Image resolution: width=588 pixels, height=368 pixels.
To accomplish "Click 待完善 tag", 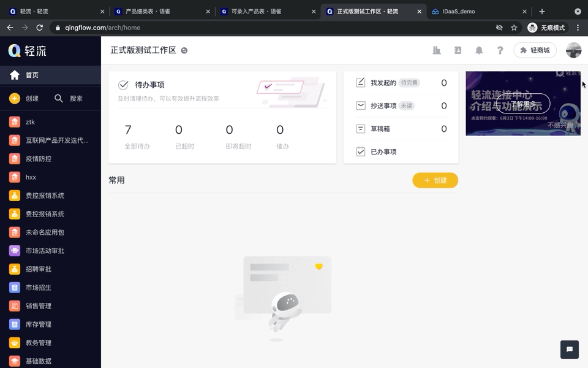I will (x=409, y=83).
